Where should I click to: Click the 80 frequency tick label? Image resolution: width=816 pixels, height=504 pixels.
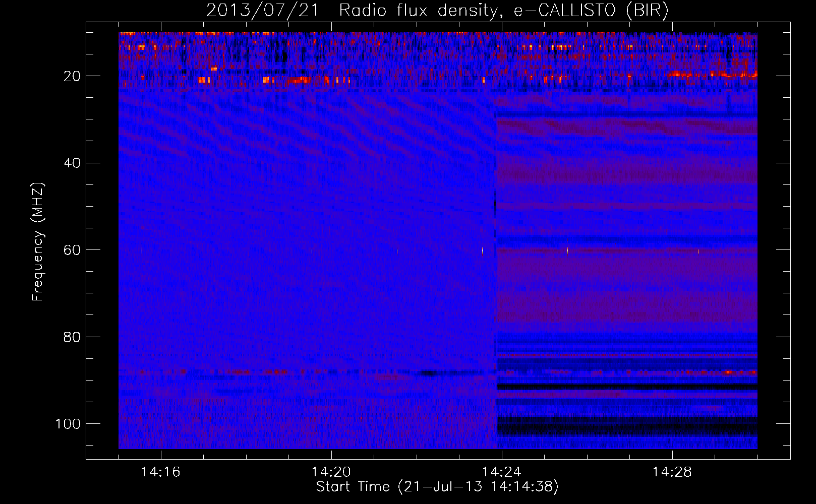click(72, 337)
